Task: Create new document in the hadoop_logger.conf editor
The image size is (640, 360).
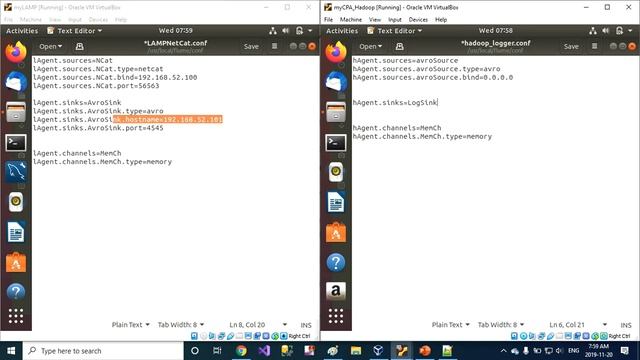Action: tap(400, 47)
